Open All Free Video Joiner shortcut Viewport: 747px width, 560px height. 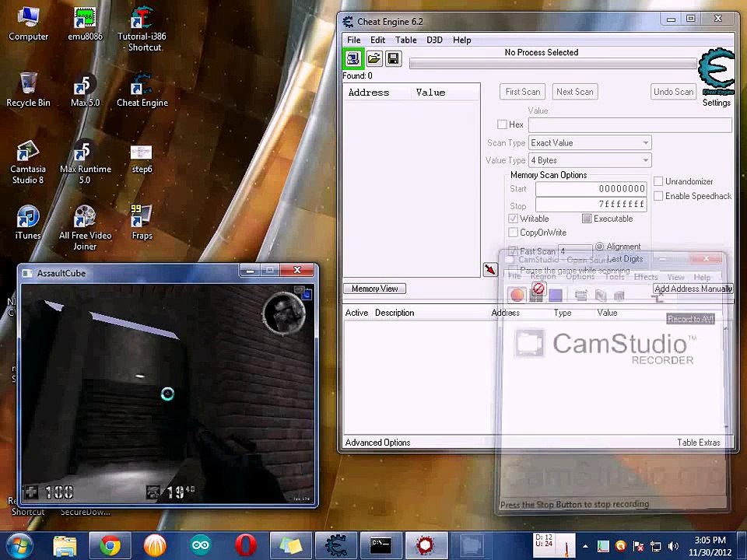coord(85,228)
